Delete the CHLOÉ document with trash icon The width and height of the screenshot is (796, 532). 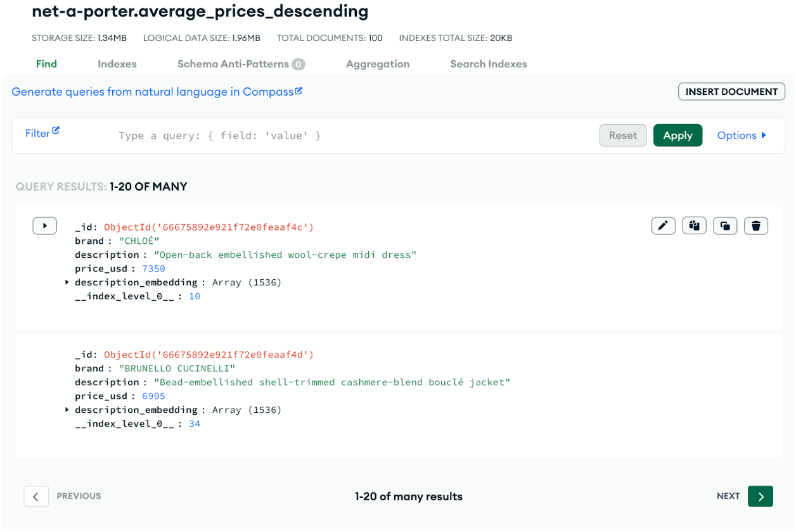756,226
